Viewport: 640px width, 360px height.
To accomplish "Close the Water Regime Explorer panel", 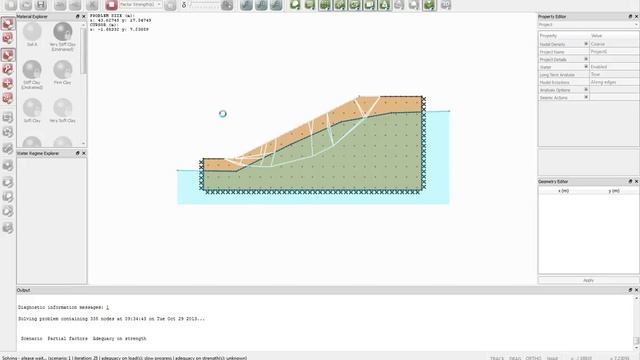I will tap(84, 153).
